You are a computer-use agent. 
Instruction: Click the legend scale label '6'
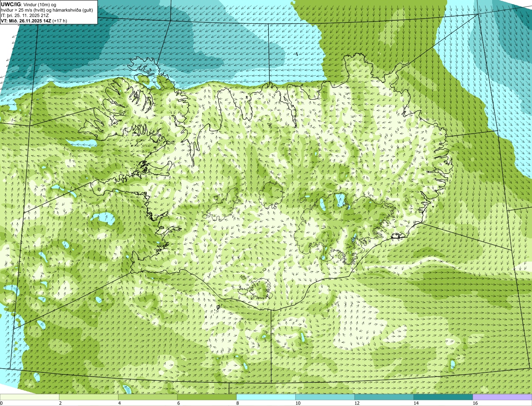pos(179,403)
